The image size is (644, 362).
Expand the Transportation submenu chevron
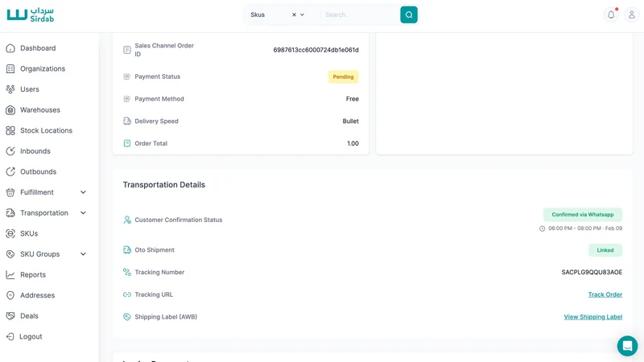coord(83,212)
